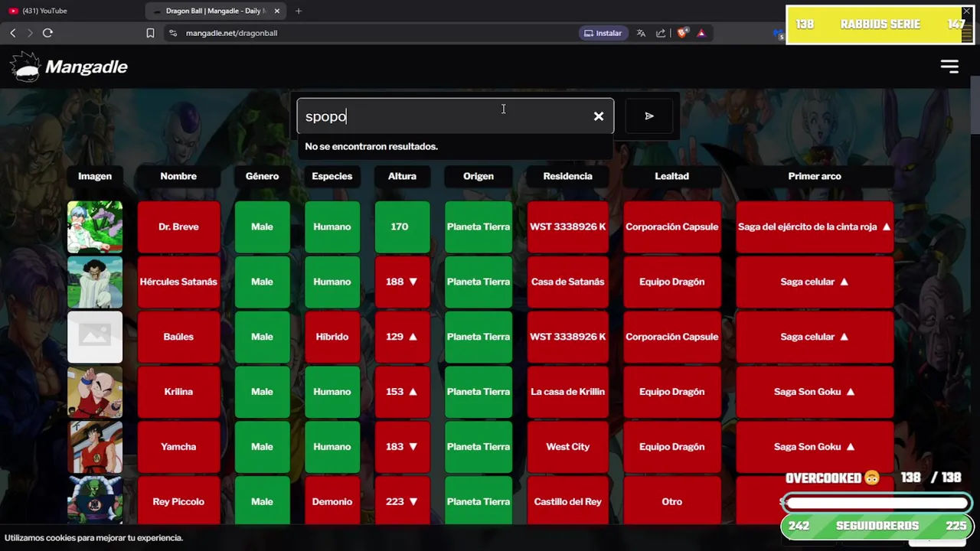This screenshot has width=980, height=551.
Task: Click the Mangadle logo
Action: [x=69, y=67]
